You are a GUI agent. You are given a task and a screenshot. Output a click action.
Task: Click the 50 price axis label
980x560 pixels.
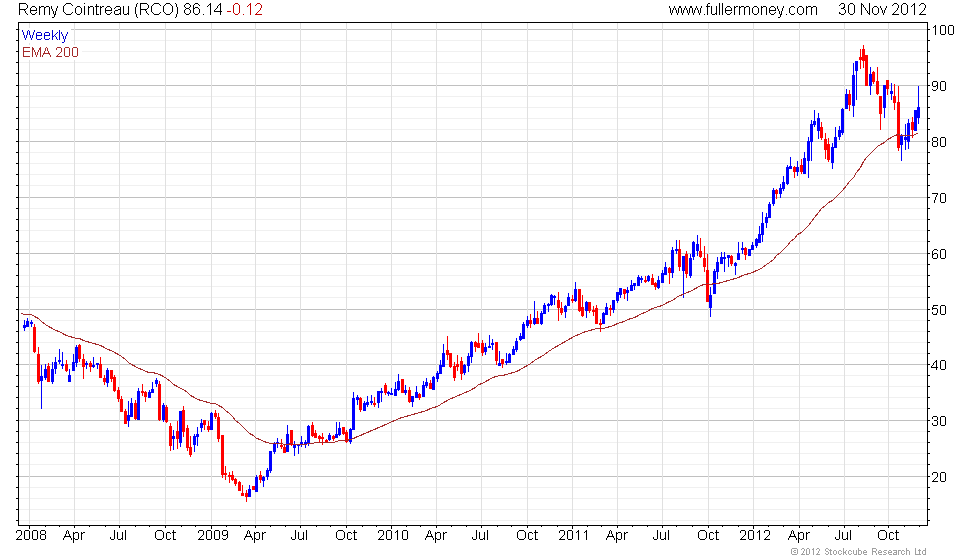coord(939,309)
